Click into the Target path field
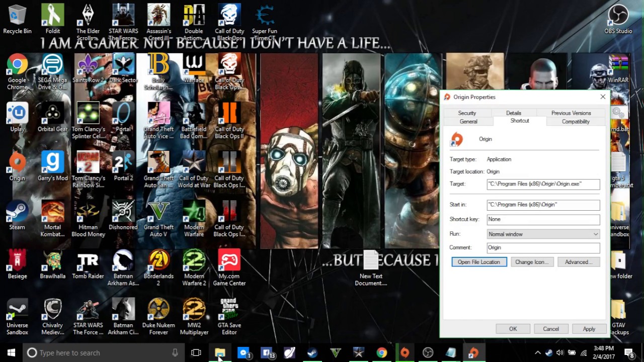 point(543,184)
